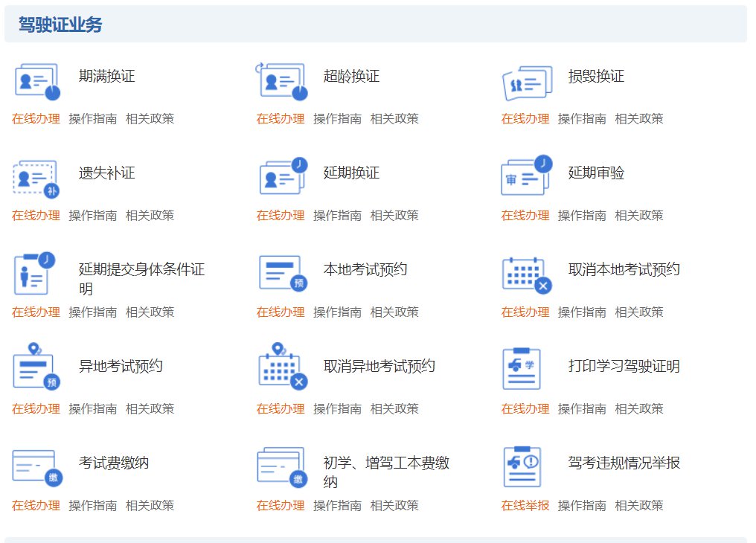
Task: Open the 驾考违规情况举报 title
Action: [624, 463]
